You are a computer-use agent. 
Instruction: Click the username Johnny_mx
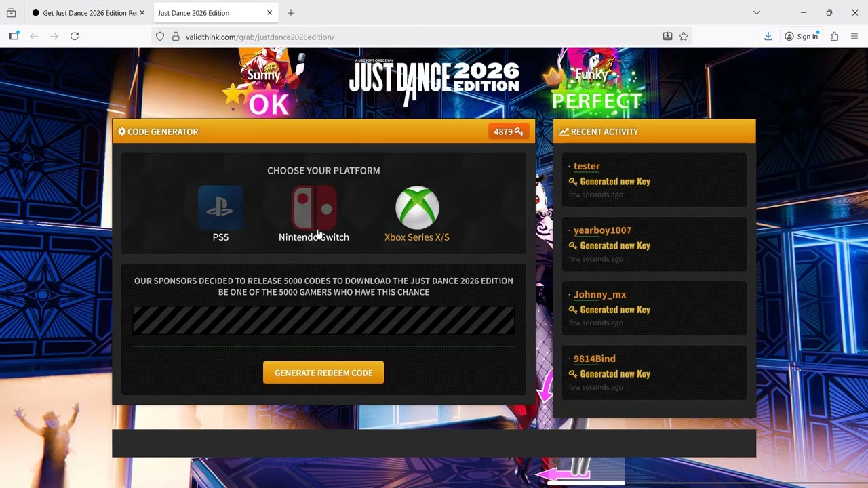pyautogui.click(x=599, y=295)
